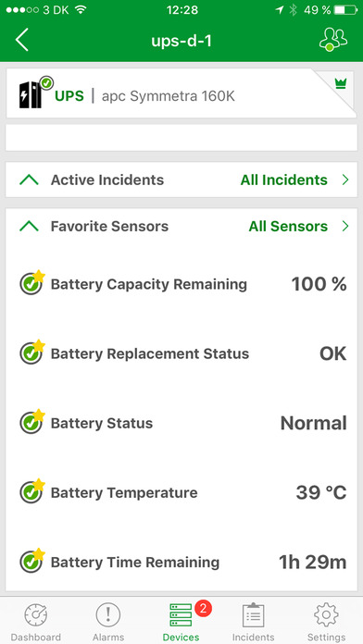Tap the Devices server rack icon
This screenshot has height=644, width=363.
click(x=181, y=615)
